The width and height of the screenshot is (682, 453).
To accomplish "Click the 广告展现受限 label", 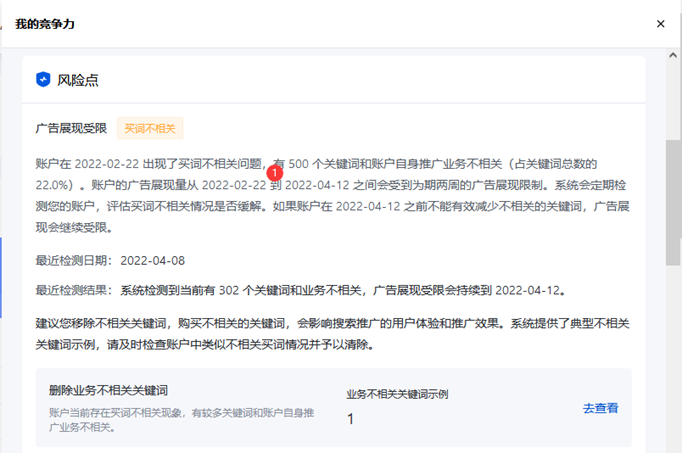I will (x=69, y=128).
